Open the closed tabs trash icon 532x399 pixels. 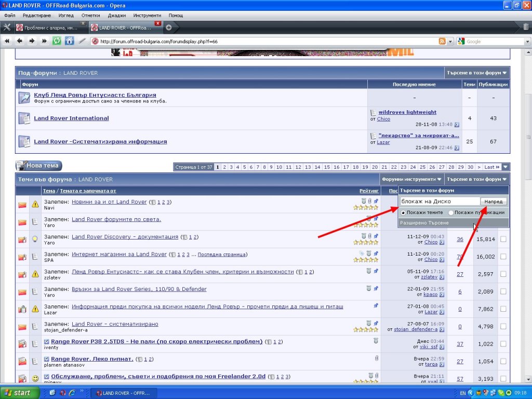(x=526, y=27)
